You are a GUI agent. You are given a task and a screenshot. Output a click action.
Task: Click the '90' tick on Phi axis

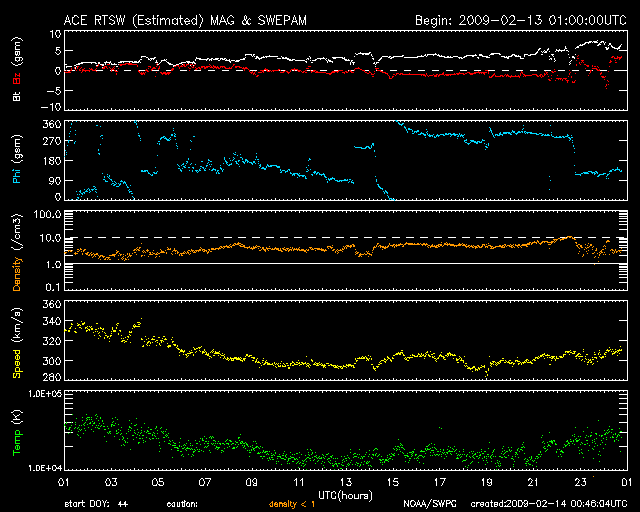point(55,180)
